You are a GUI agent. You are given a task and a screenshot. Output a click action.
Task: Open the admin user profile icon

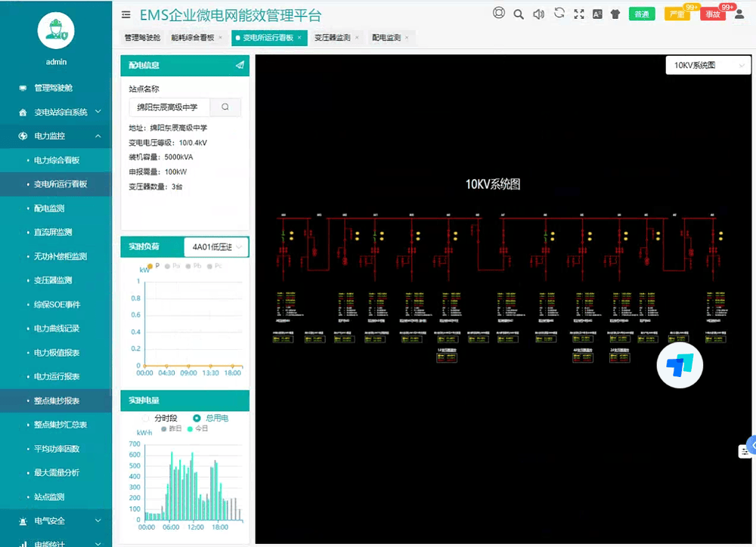[739, 14]
